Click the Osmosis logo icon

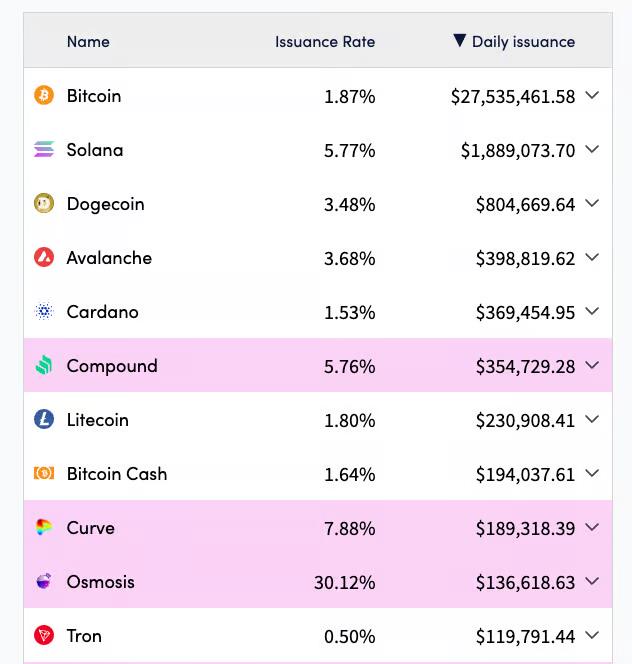point(44,582)
